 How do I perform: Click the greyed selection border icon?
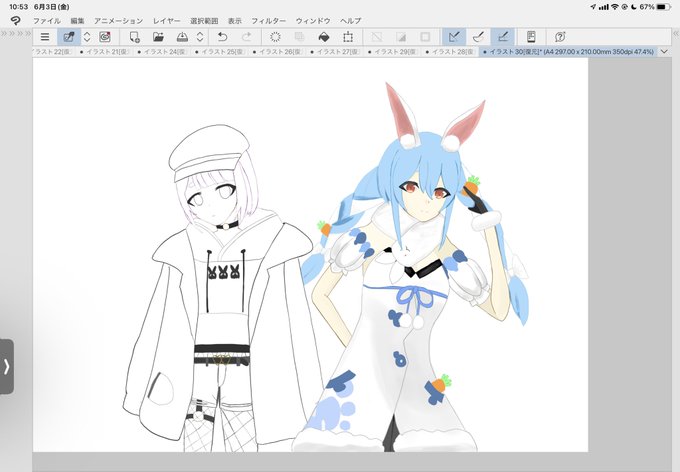pos(425,37)
